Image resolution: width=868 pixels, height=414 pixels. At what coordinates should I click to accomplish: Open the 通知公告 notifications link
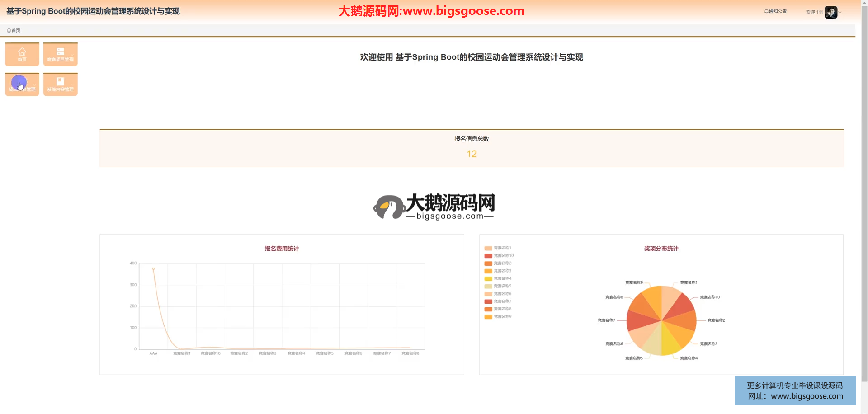tap(778, 11)
